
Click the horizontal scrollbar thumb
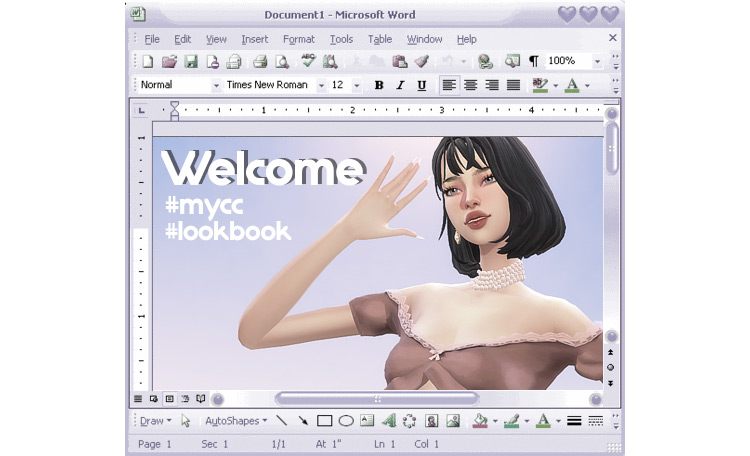[377, 399]
